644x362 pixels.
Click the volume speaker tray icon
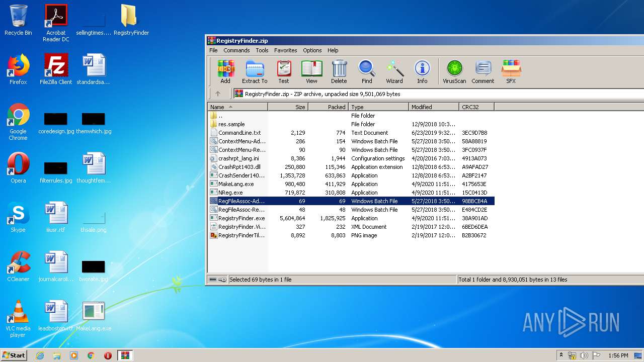coord(584,355)
